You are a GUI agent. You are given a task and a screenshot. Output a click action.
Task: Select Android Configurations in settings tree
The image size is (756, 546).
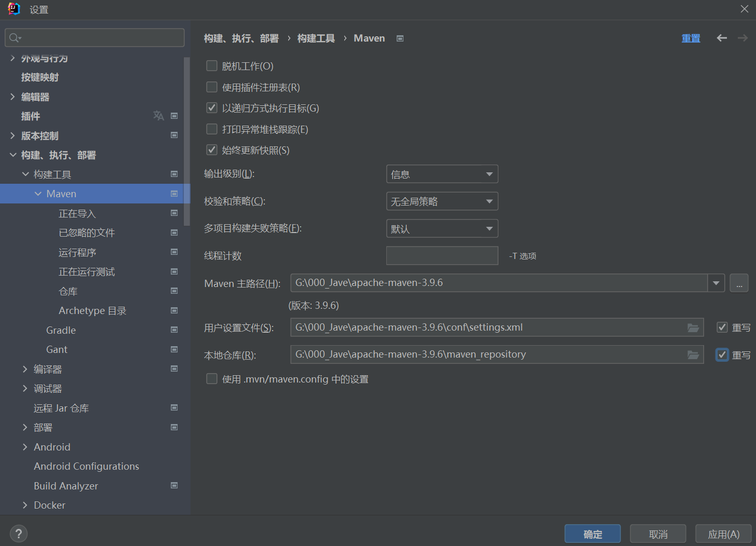point(86,466)
